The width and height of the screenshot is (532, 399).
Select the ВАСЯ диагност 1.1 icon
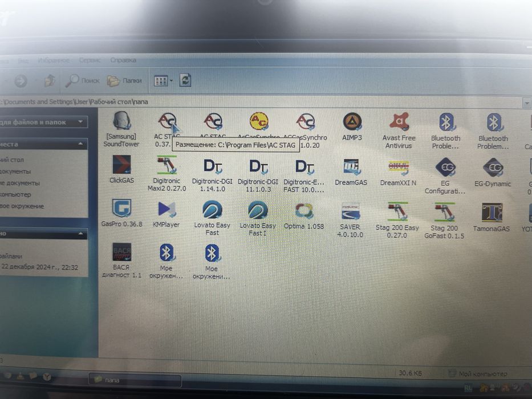(121, 260)
